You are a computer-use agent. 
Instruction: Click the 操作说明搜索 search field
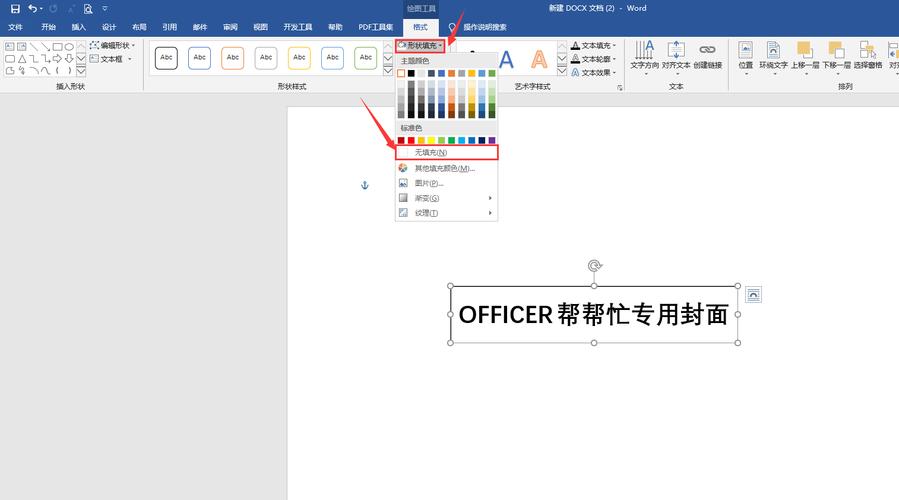[484, 27]
